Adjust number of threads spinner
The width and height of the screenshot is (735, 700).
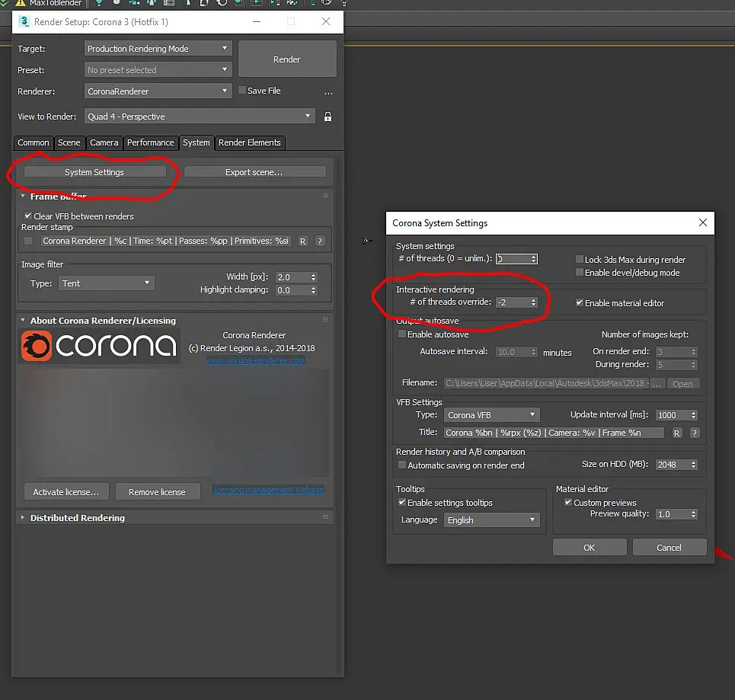(x=533, y=259)
